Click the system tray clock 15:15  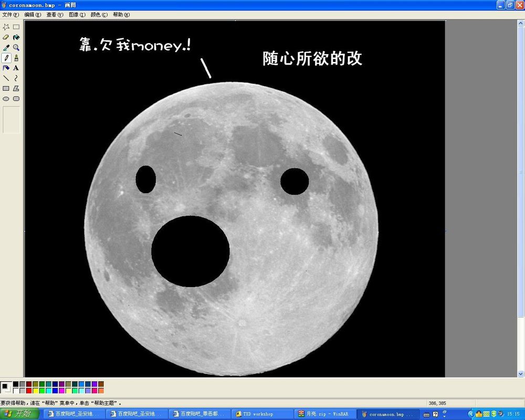pyautogui.click(x=513, y=414)
